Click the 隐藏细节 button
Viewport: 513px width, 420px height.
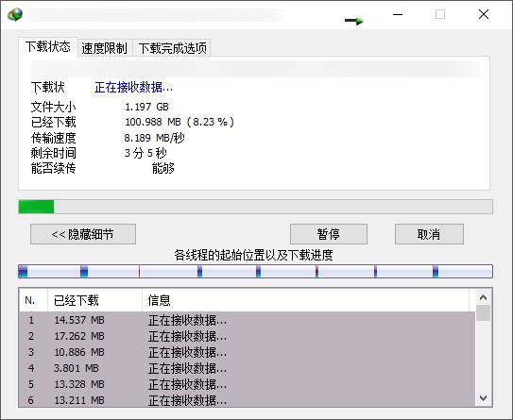coord(83,234)
